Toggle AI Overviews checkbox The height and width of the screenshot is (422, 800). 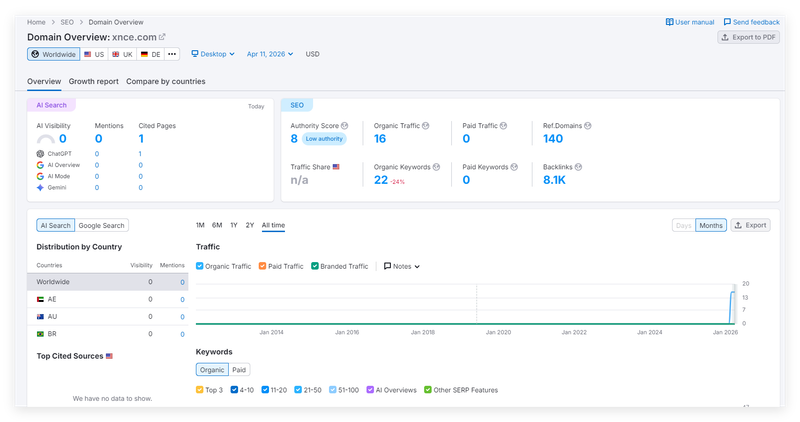pos(370,390)
